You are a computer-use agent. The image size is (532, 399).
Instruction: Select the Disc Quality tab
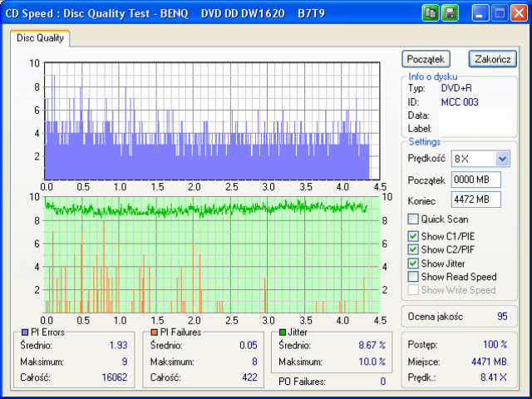tap(40, 38)
